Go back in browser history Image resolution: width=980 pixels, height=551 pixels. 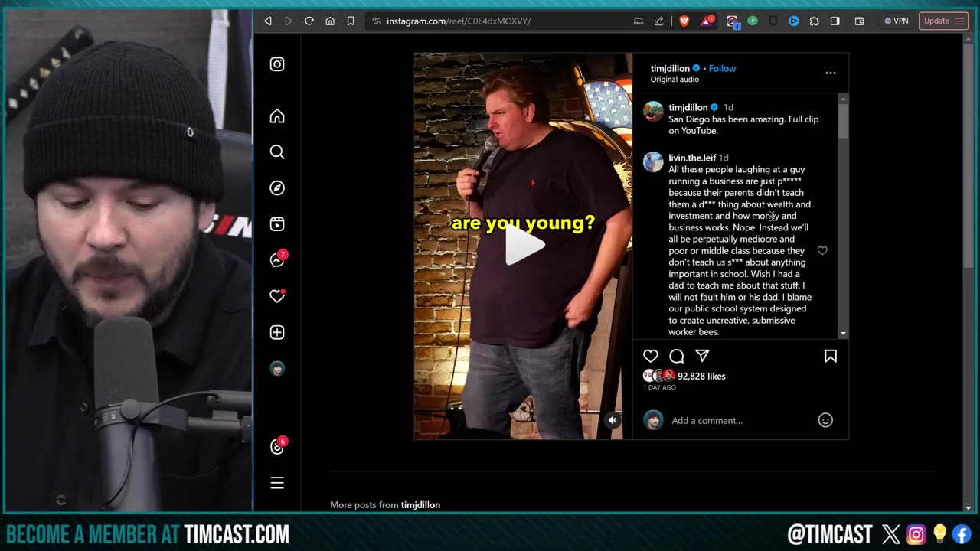click(268, 21)
